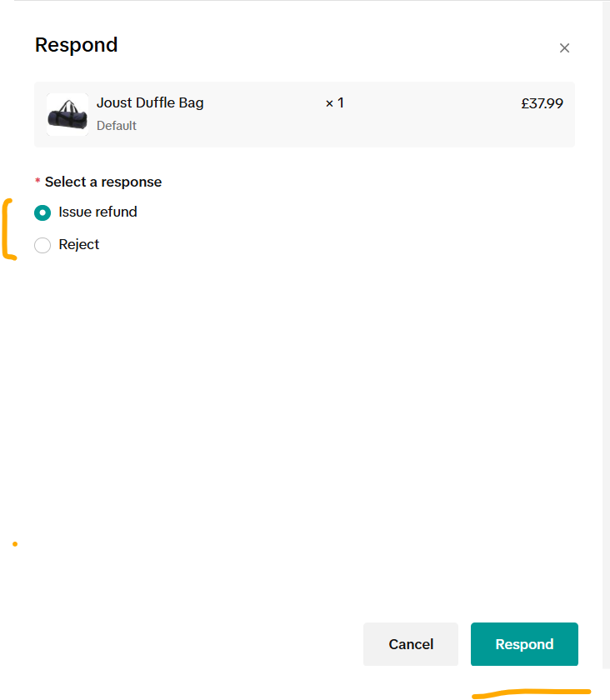Choose the "Issue refund" label text
The image size is (610, 700).
[x=97, y=212]
